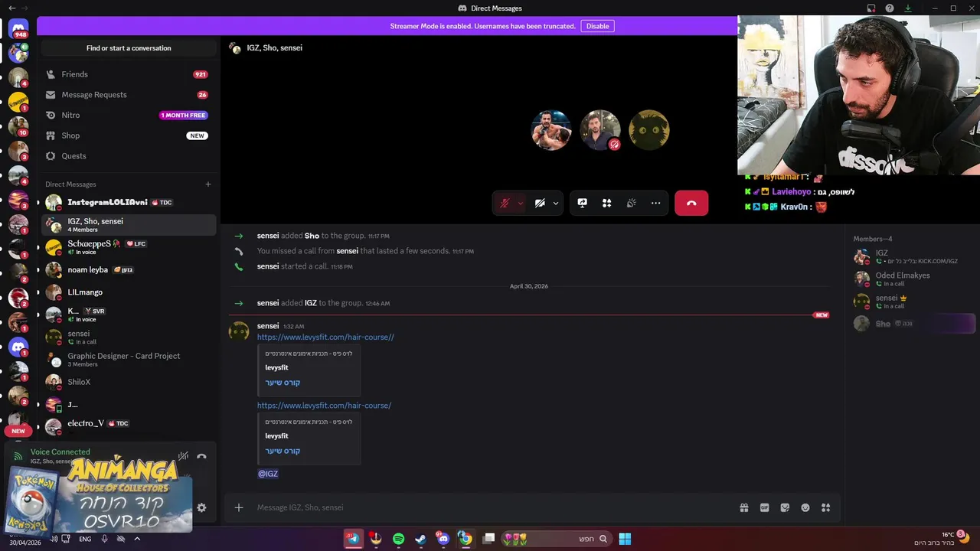980x551 pixels.
Task: Toggle noise suppression in Voice Connected panel
Action: point(183,456)
